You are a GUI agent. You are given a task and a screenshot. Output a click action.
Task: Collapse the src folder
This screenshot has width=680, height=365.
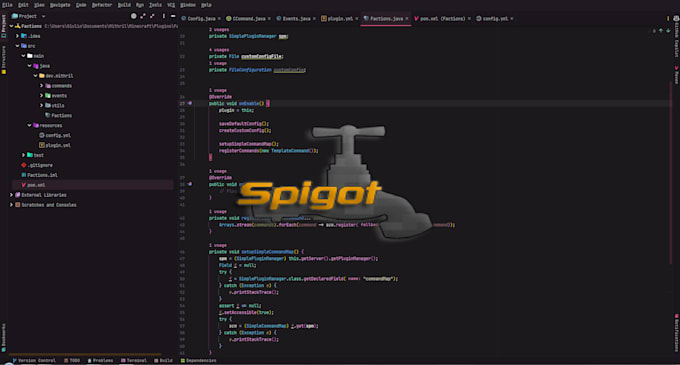[x=17, y=46]
